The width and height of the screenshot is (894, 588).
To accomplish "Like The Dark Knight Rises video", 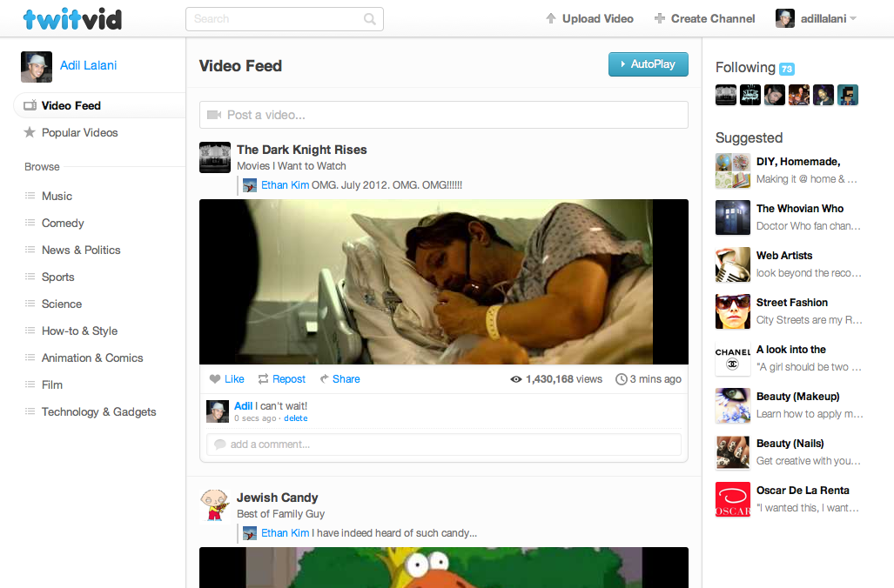I will (227, 379).
